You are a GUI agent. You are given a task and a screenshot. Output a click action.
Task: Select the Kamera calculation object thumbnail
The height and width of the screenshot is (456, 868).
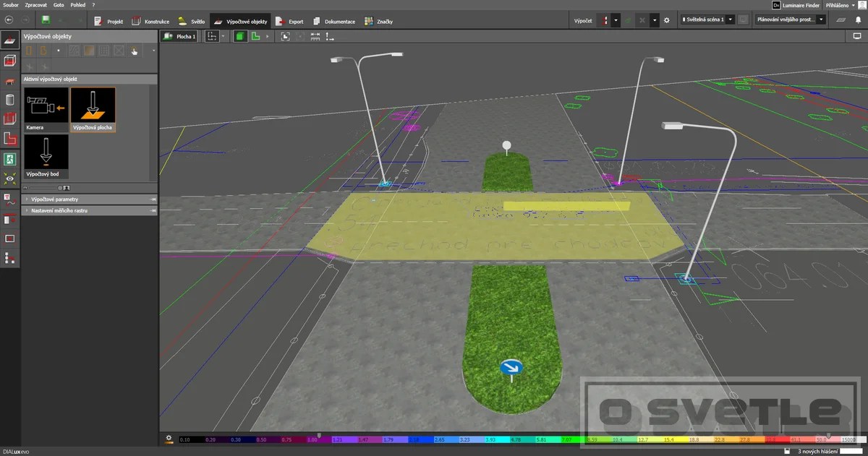pos(46,109)
